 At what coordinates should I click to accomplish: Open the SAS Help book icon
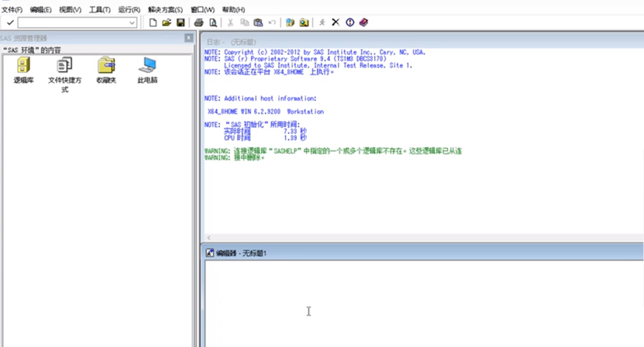[363, 22]
